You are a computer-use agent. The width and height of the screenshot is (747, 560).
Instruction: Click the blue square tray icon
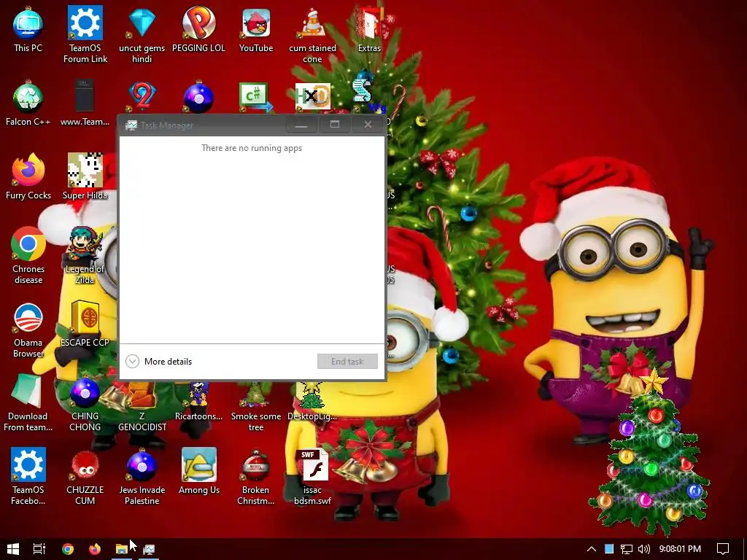(x=609, y=549)
